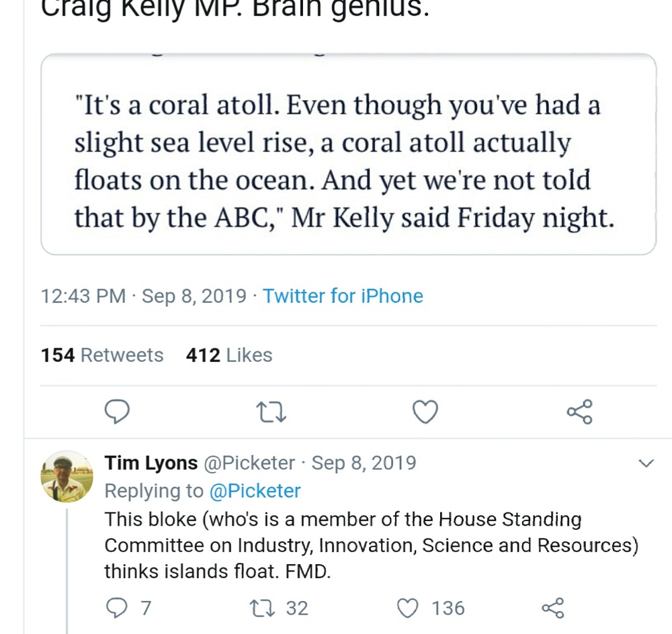Open the Twitter for iPhone link

tap(343, 296)
